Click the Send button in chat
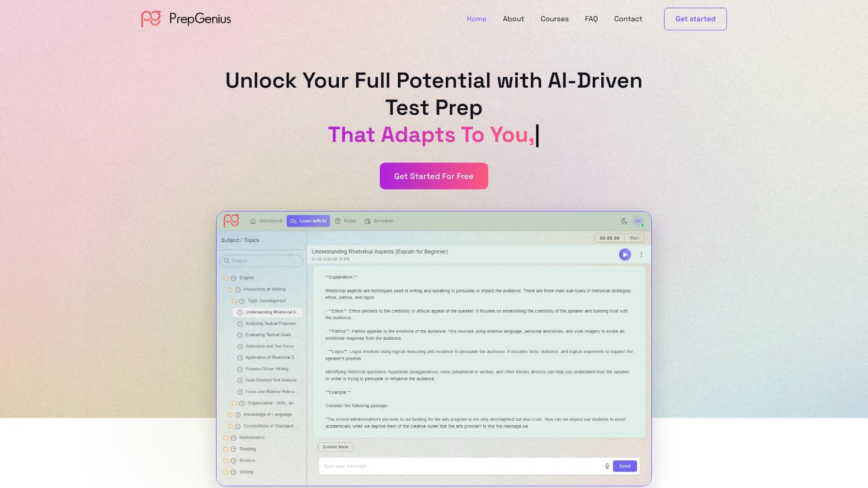This screenshot has width=868, height=488. tap(625, 465)
